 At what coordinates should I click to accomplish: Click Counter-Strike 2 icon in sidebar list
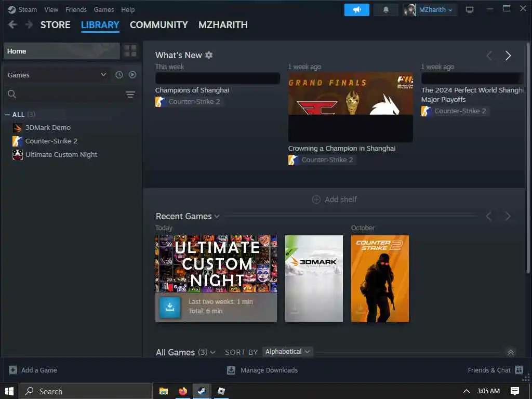[x=18, y=141]
